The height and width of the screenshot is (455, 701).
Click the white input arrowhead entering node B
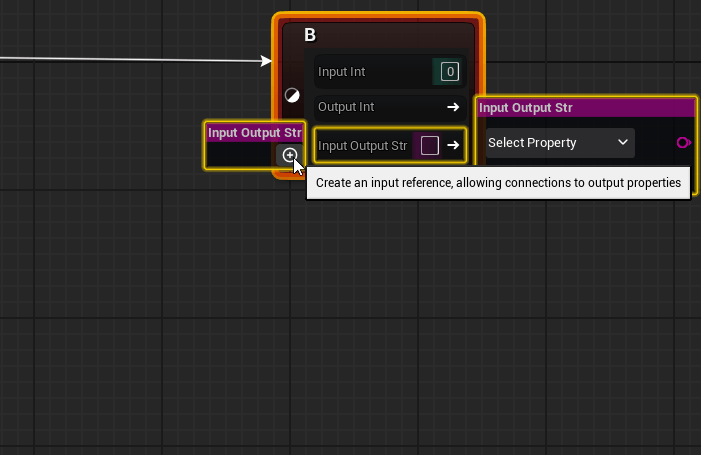[267, 61]
